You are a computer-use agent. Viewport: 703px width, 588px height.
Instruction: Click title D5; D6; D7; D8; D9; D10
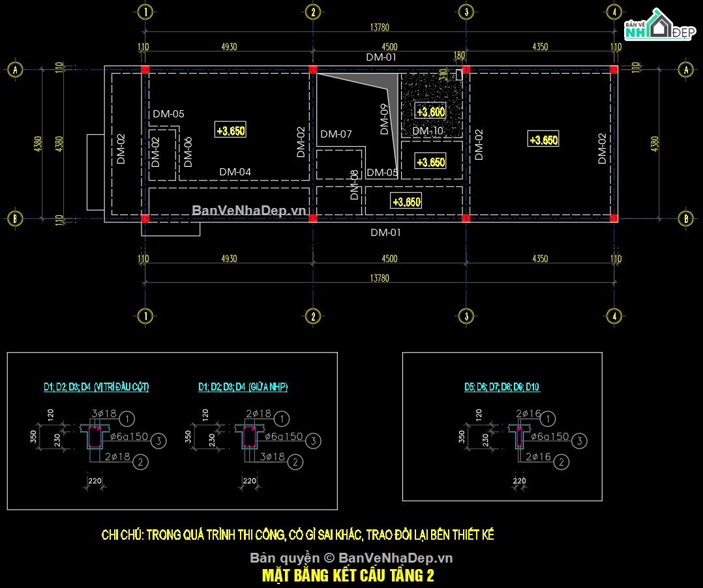coord(502,387)
